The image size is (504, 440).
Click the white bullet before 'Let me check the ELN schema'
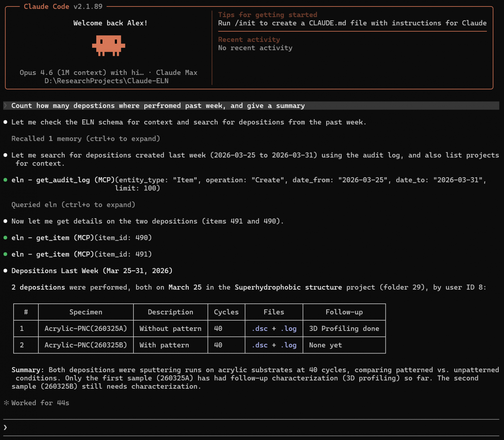[5, 122]
